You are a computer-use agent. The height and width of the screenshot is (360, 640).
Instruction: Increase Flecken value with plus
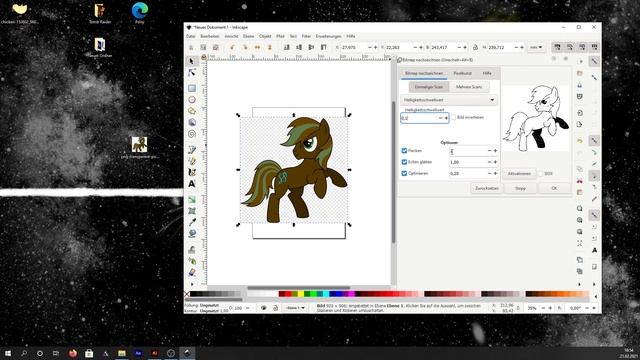pos(495,151)
